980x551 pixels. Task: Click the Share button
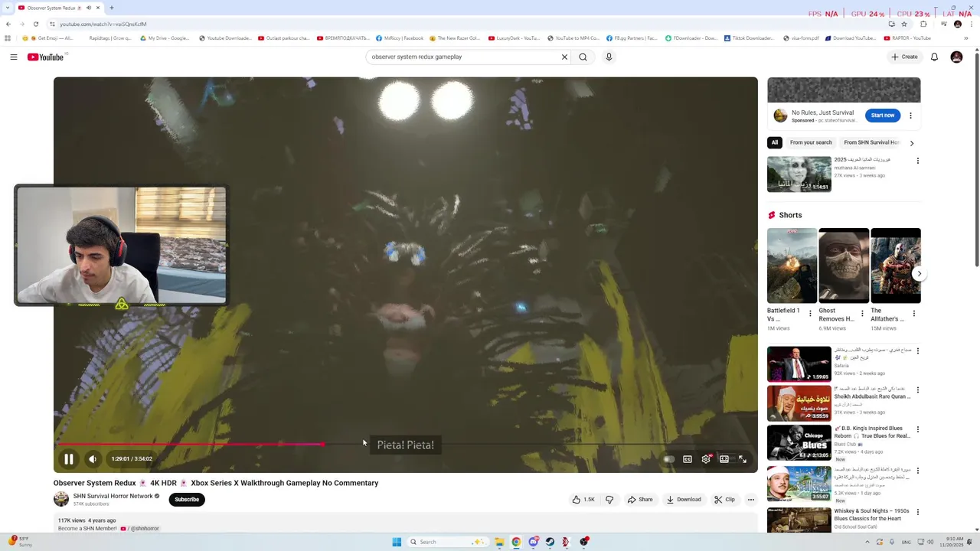coord(640,500)
